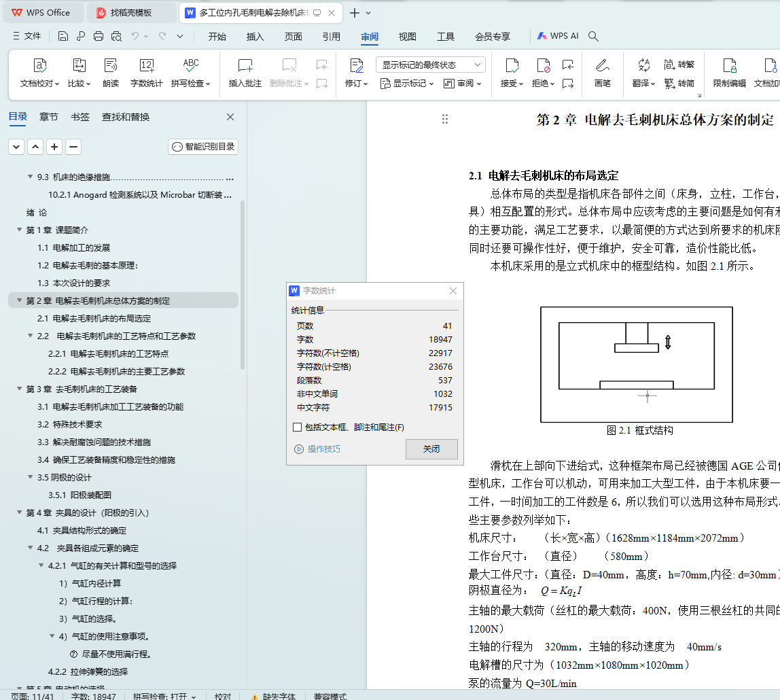Open the 开始 ribbon tab
The height and width of the screenshot is (700, 780).
[217, 36]
